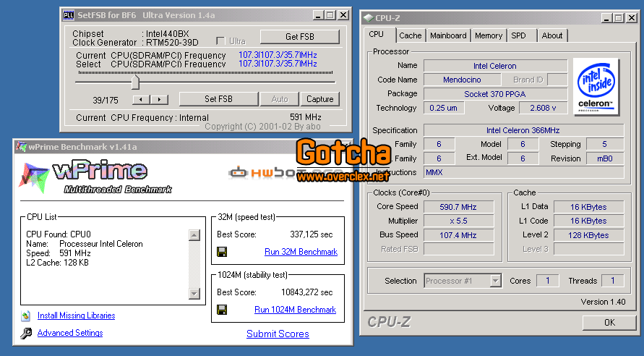Click the PLL icon in SetFSB title bar
The width and height of the screenshot is (644, 356).
click(68, 16)
